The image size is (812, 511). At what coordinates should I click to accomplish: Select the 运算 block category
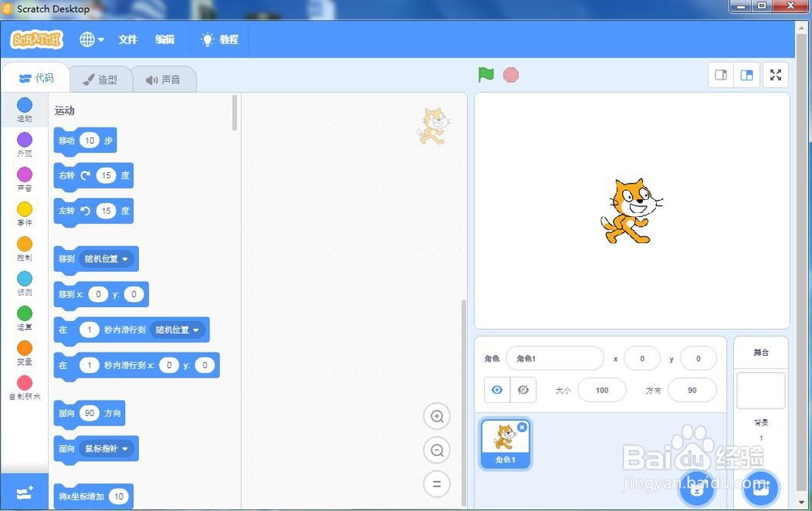pos(24,318)
